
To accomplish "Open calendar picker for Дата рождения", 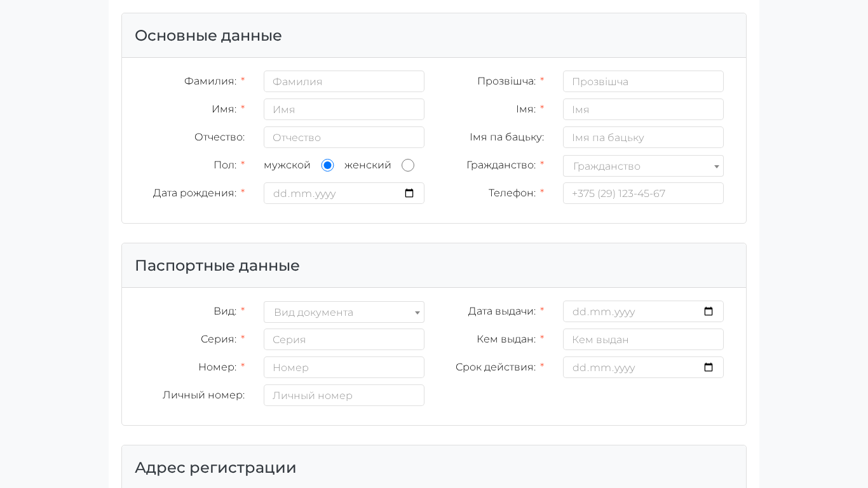I will 409,193.
